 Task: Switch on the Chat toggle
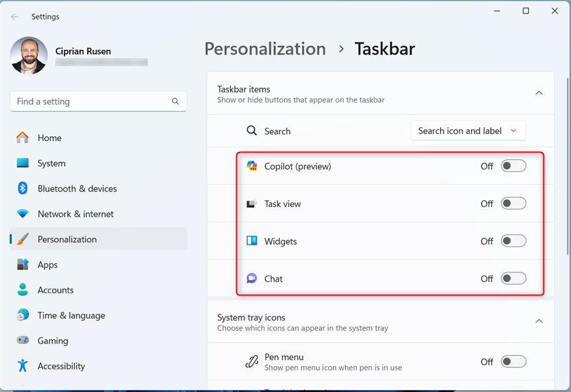(514, 279)
